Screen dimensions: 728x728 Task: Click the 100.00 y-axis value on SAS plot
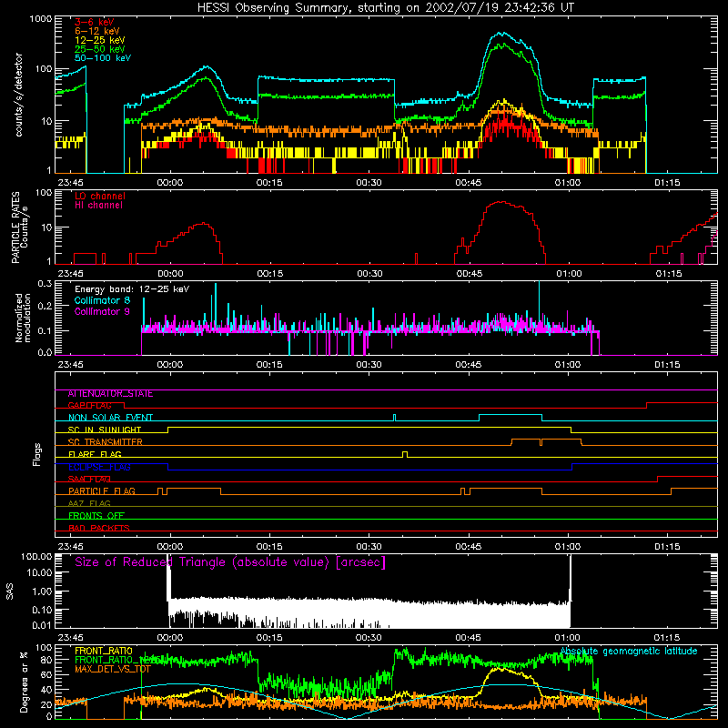click(x=36, y=557)
